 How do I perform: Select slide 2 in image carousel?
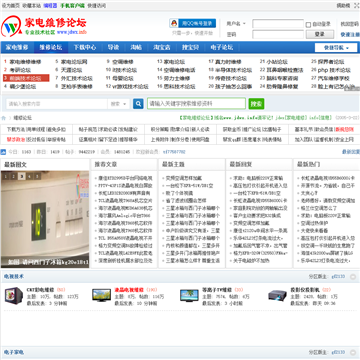pos(14,176)
